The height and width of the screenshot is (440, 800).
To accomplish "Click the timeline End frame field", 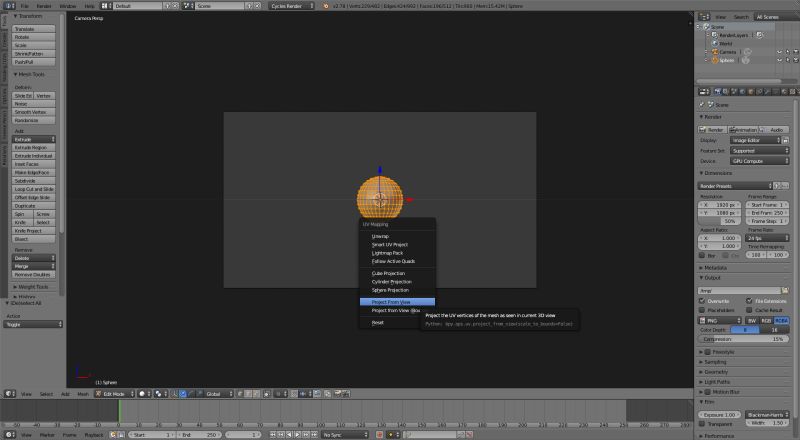I will coord(200,434).
